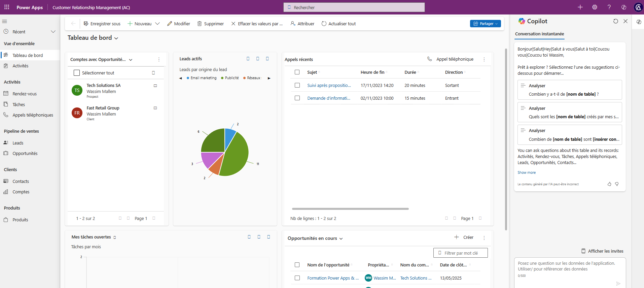Open the Power Apps app launcher waffle
This screenshot has width=644, height=288.
(7, 7)
